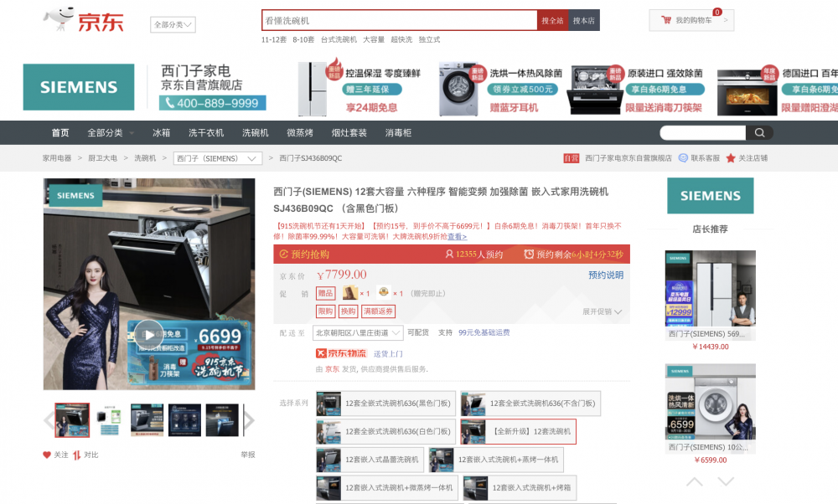Open the 冰箱 category tab
838x504 pixels.
point(161,133)
